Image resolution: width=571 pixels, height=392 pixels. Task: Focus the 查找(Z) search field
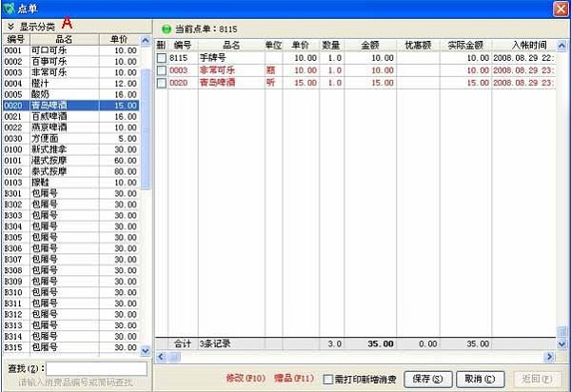point(96,369)
